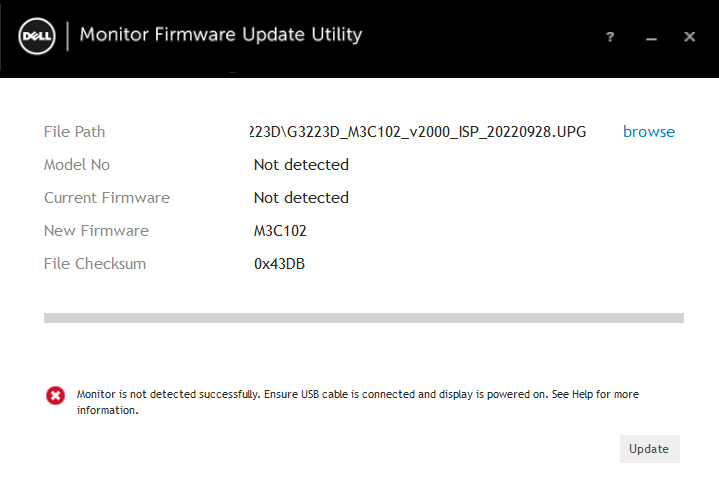Screen dimensions: 719x497
Task: Click the Current Firmware 'Not detected' value
Action: click(301, 198)
